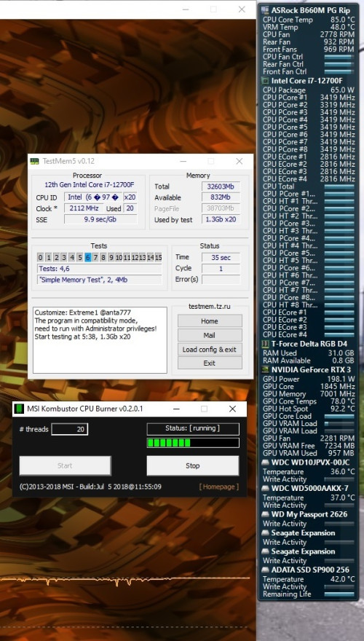Click the Cycle 1 status field
The height and width of the screenshot is (641, 364).
221,269
